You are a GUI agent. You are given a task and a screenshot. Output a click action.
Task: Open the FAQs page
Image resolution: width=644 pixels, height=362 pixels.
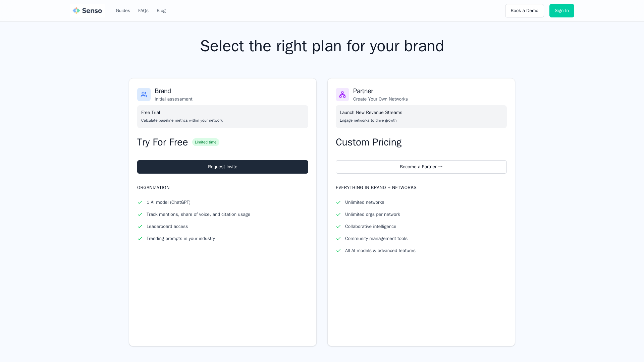(143, 10)
